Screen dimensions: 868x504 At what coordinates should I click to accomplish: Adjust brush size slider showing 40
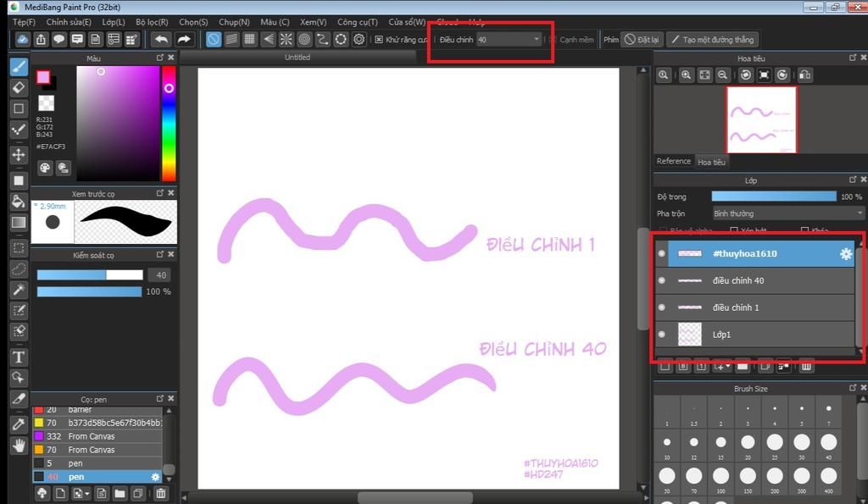click(x=90, y=275)
